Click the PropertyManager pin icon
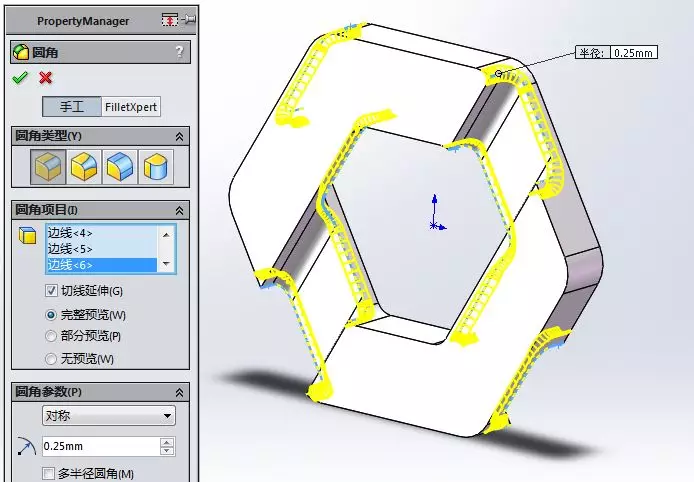694x482 pixels. 189,19
